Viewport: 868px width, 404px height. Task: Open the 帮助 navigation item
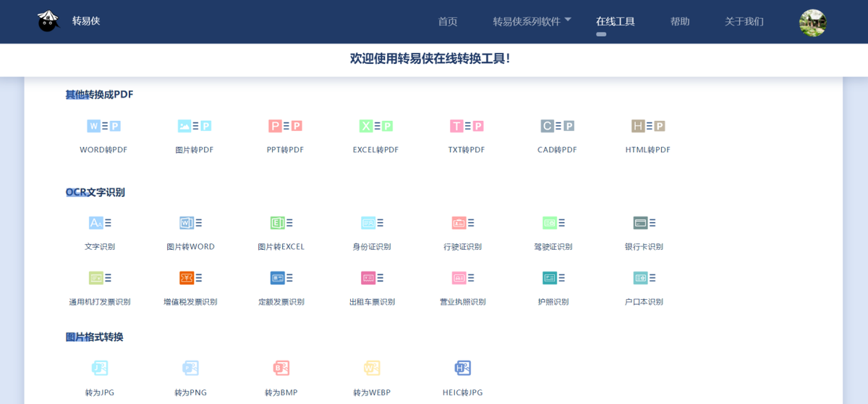click(x=680, y=21)
